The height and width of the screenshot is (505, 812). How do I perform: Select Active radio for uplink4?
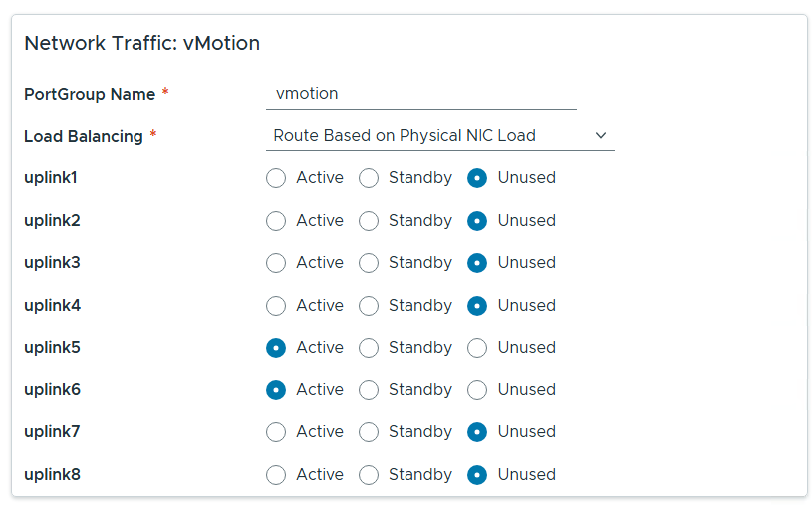[276, 306]
